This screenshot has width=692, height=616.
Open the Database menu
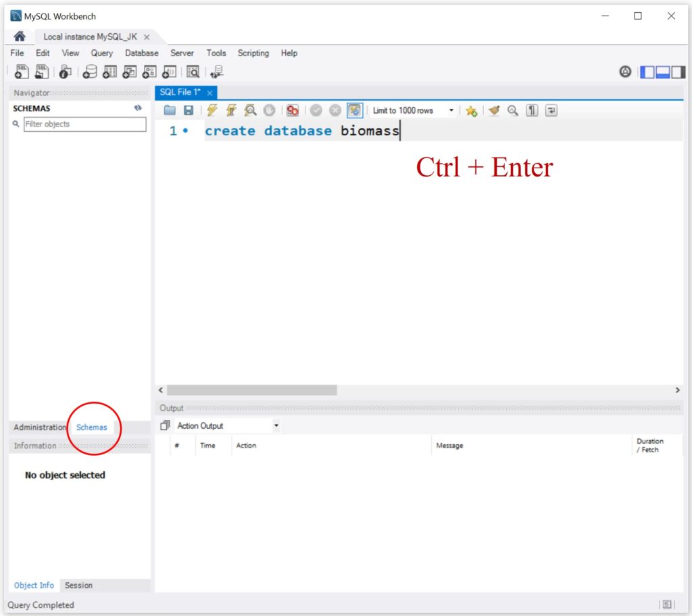click(141, 53)
